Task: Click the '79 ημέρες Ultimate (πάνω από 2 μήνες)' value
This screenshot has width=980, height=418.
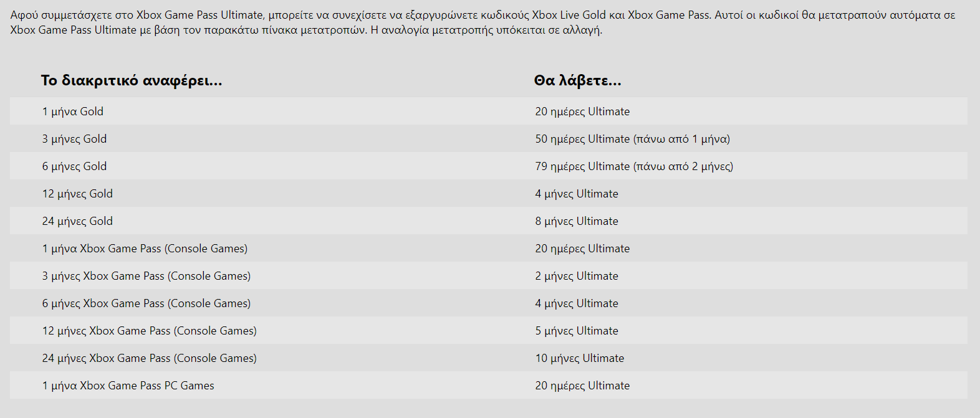Action: 634,166
